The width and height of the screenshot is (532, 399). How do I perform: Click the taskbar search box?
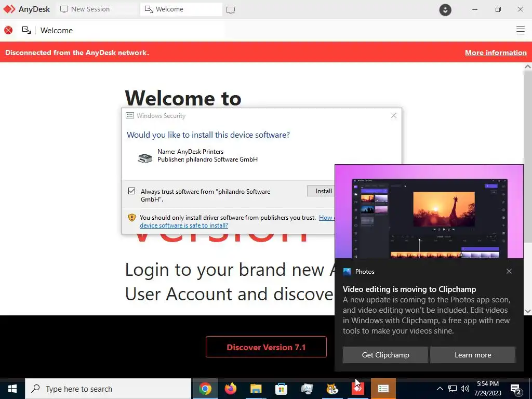coord(108,389)
